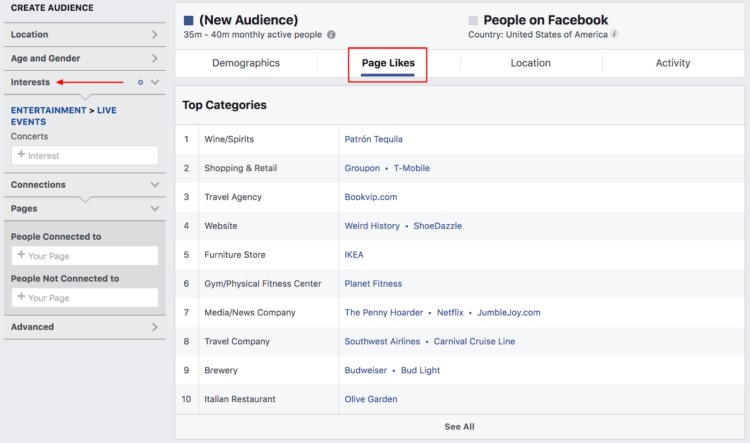Click Your Page field under People Connected to

click(85, 256)
